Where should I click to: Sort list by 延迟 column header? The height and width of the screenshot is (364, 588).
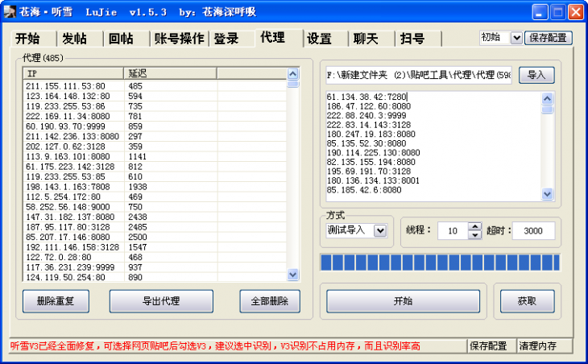170,73
